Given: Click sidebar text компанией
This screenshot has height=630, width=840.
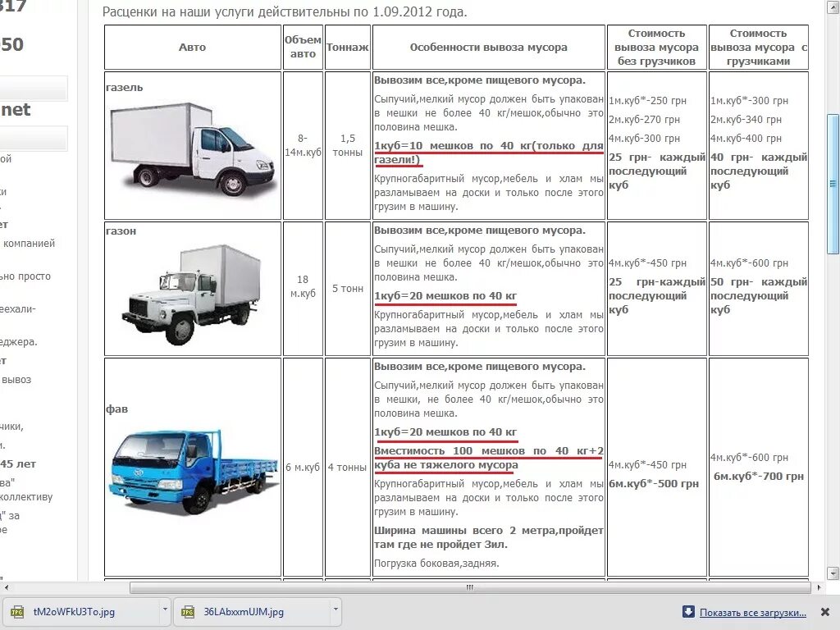Looking at the screenshot, I should coord(29,243).
